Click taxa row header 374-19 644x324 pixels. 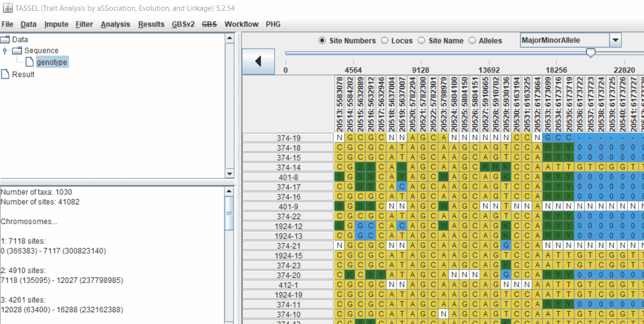[x=288, y=138]
